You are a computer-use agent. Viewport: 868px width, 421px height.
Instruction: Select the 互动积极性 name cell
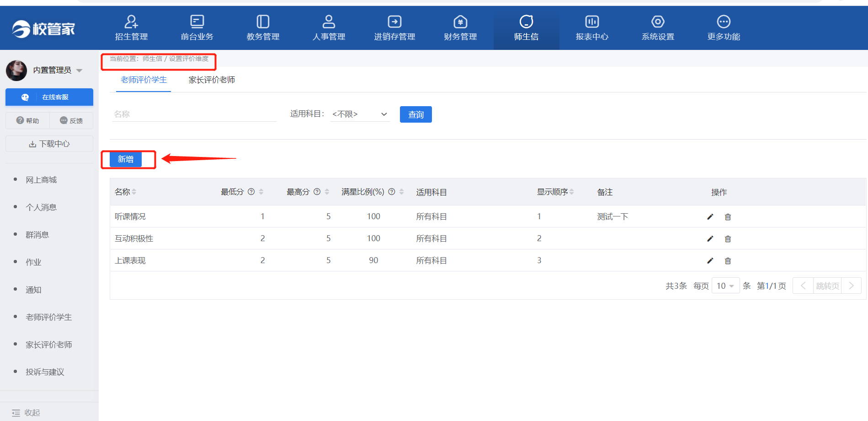pyautogui.click(x=134, y=238)
